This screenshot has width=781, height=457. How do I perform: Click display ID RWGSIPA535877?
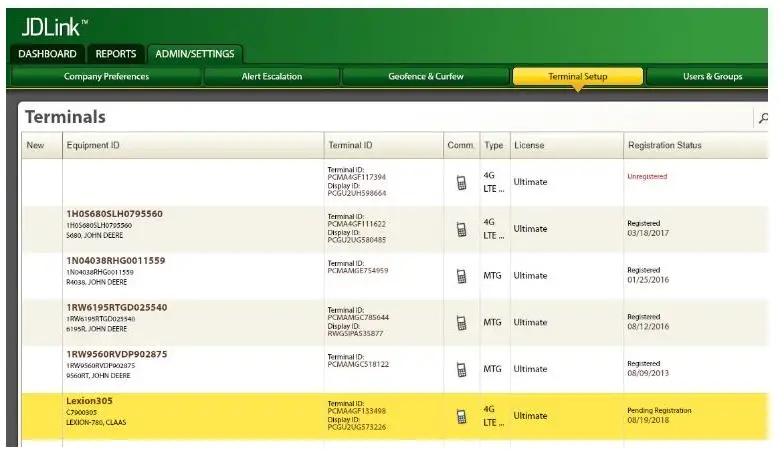click(355, 334)
